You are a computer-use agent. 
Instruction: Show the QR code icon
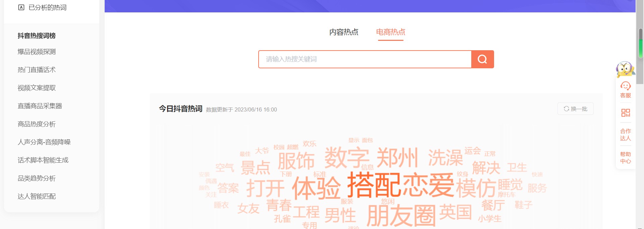coord(626,113)
